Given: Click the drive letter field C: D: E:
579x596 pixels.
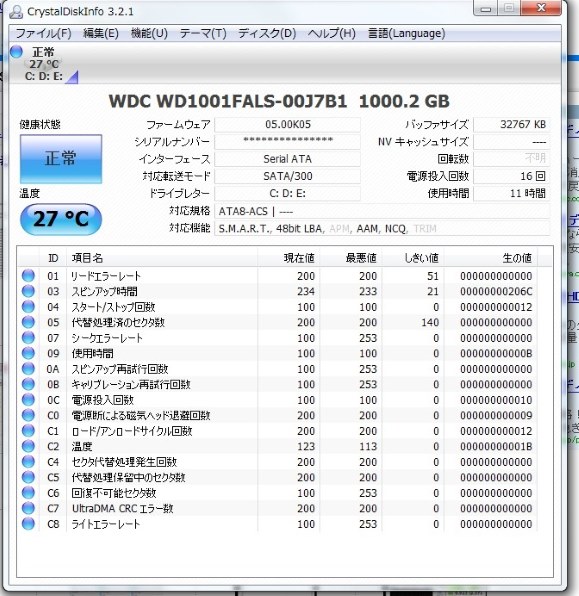Looking at the screenshot, I should (287, 193).
